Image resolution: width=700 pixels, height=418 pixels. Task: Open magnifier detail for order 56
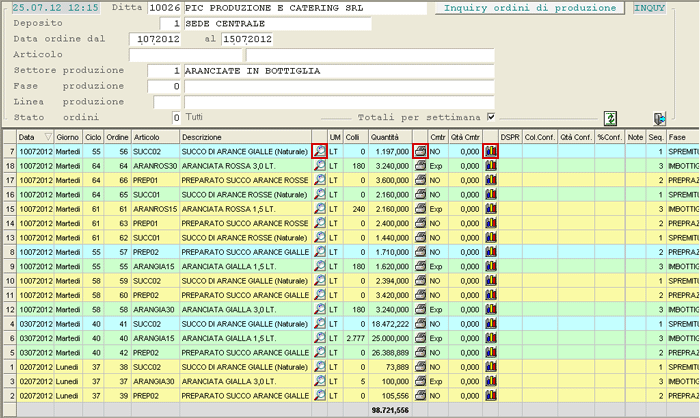320,151
